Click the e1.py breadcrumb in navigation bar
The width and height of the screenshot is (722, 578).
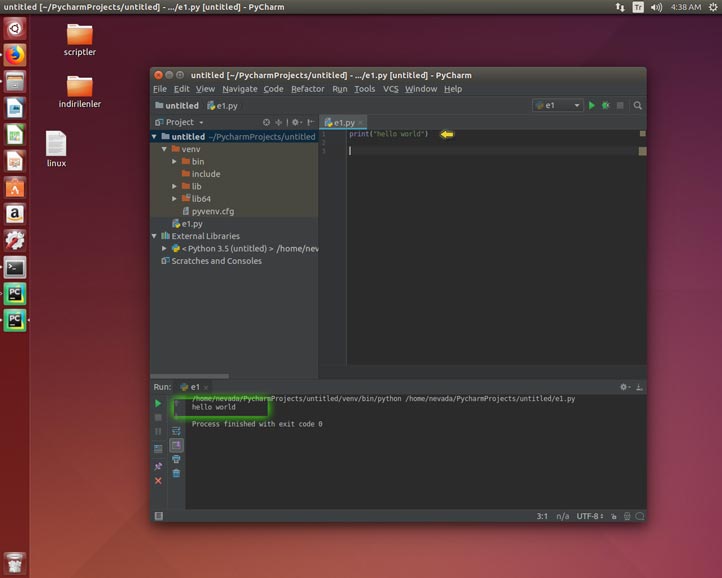click(222, 105)
